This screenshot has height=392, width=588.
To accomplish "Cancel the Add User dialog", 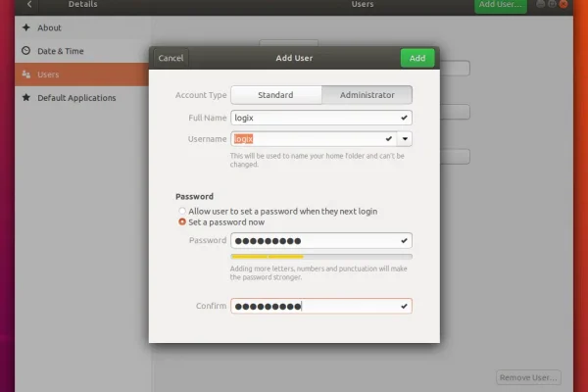I will [x=171, y=58].
